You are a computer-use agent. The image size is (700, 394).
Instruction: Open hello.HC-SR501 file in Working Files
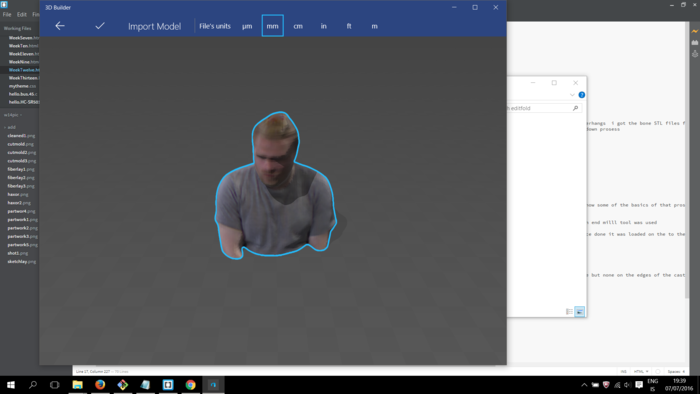(x=24, y=102)
